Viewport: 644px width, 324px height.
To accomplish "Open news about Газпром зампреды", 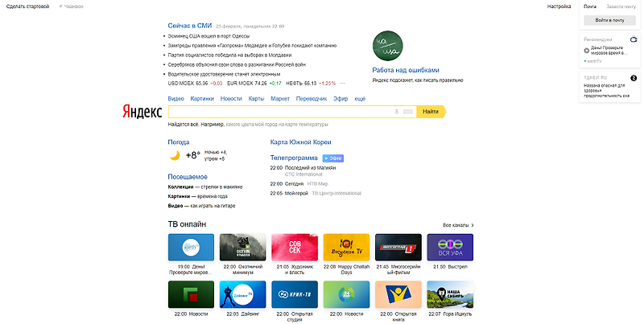I will click(x=252, y=46).
